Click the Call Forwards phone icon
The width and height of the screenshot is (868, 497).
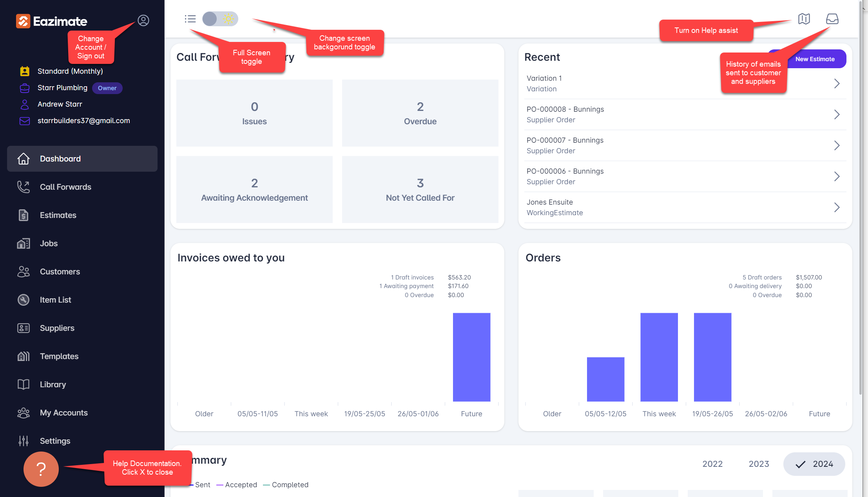pyautogui.click(x=24, y=187)
